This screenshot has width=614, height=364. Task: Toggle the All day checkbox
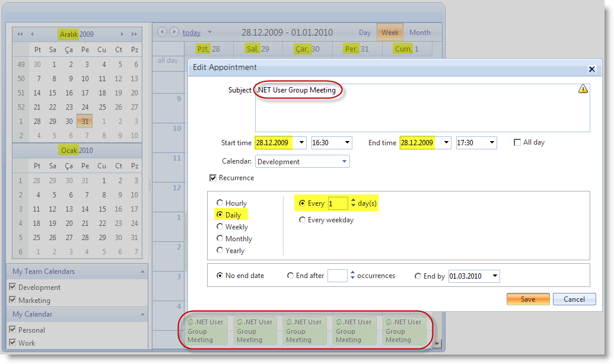pyautogui.click(x=517, y=142)
